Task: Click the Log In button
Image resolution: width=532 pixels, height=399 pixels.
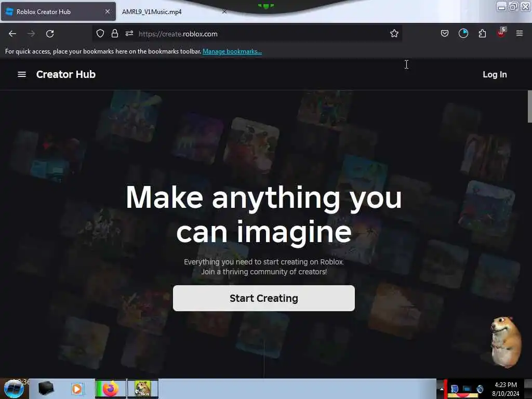Action: 495,74
